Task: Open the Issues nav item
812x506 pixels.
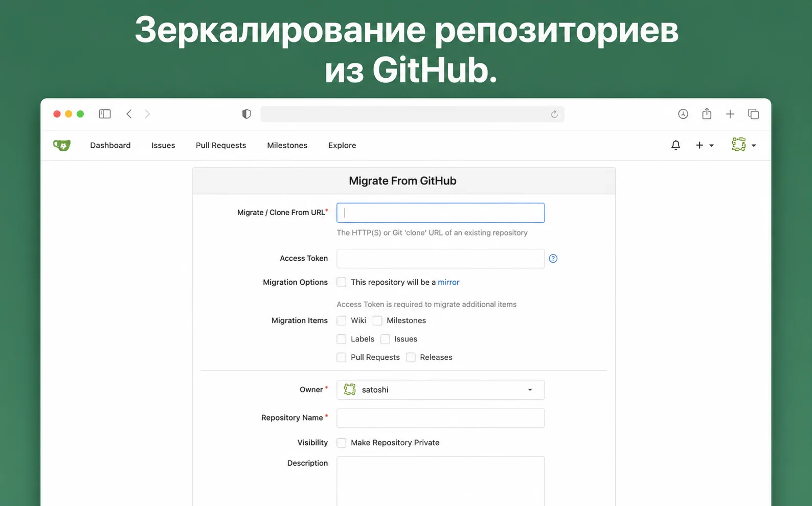Action: 163,145
